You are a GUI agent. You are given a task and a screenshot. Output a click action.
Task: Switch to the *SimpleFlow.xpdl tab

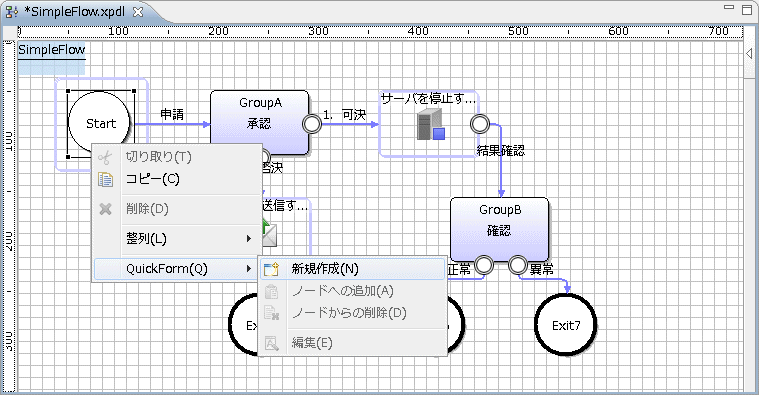(75, 12)
